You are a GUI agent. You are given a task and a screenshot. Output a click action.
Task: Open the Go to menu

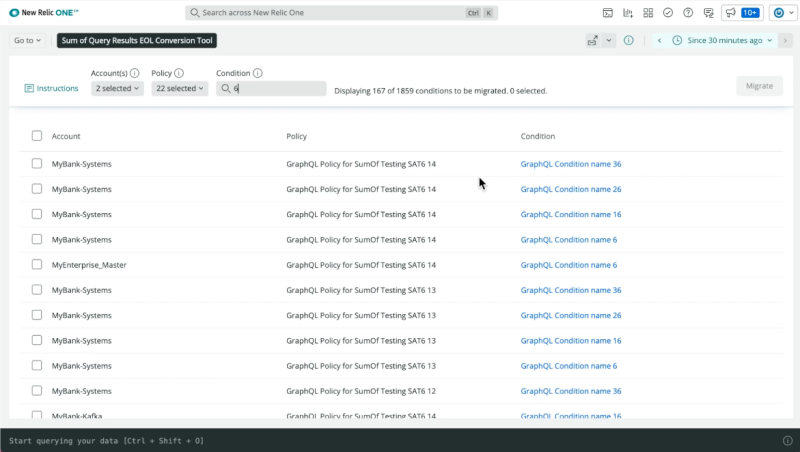(x=27, y=40)
